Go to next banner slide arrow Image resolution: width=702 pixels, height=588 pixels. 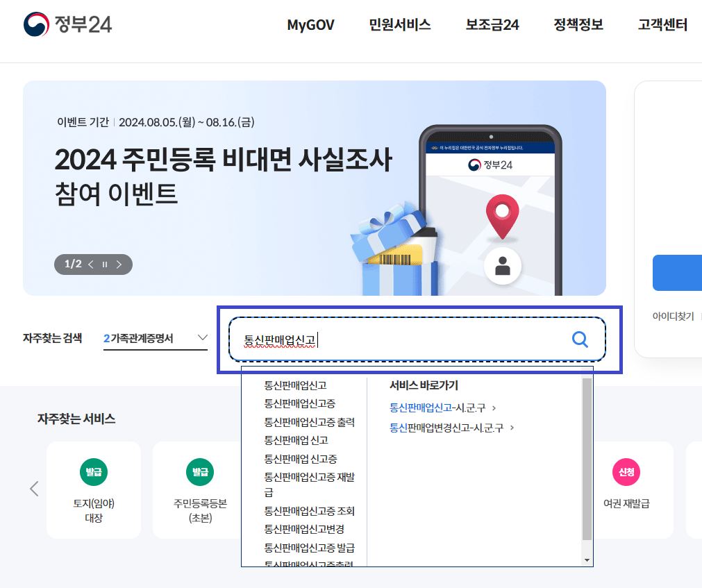[x=119, y=264]
